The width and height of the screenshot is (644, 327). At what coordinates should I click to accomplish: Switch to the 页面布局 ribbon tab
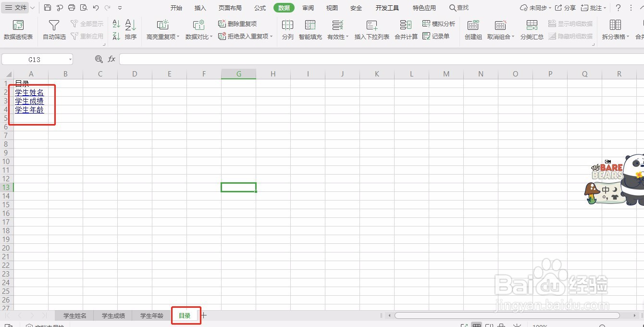tap(230, 8)
